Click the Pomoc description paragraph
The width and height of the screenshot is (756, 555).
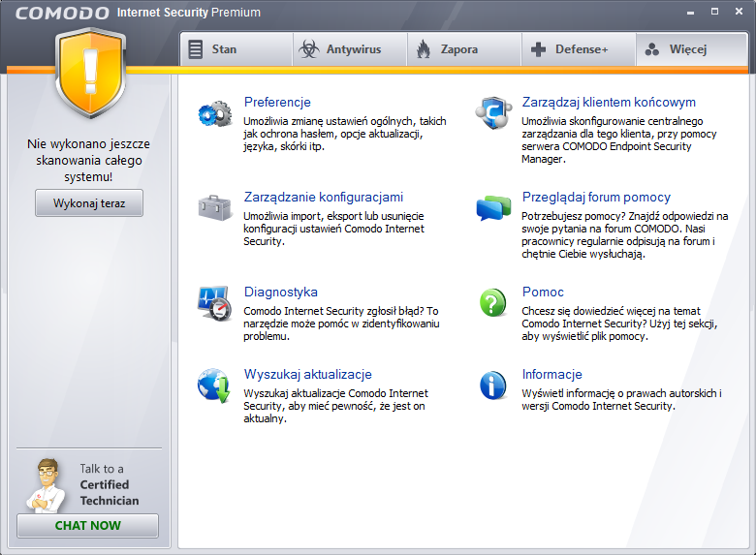click(619, 324)
